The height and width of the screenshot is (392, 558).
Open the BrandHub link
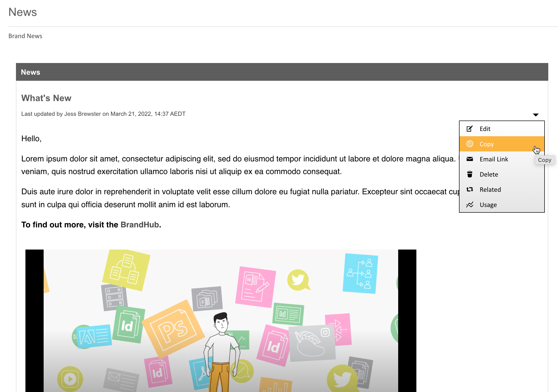point(140,225)
